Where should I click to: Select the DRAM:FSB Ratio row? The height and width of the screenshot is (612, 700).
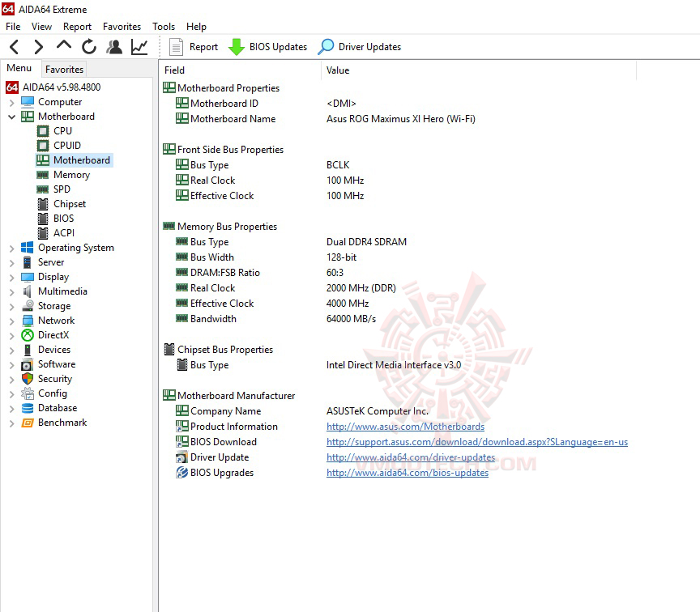(259, 273)
